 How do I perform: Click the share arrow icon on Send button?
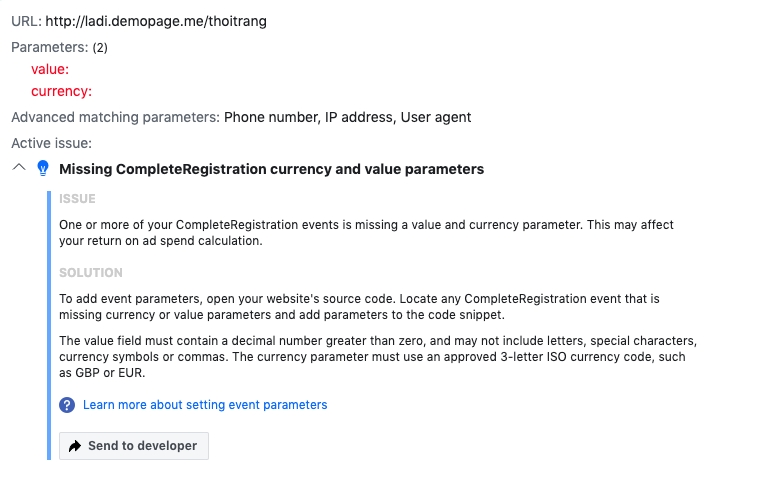75,446
